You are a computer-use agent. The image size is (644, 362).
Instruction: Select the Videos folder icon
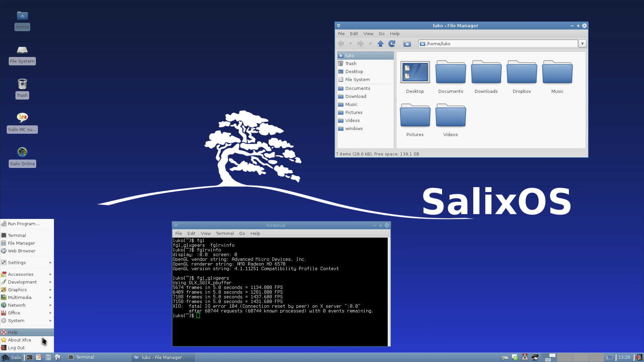tap(450, 120)
